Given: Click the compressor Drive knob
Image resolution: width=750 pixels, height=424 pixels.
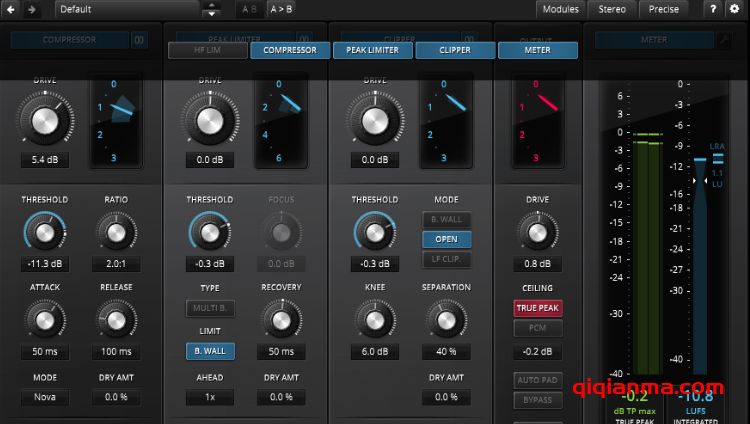Looking at the screenshot, I should pyautogui.click(x=45, y=121).
